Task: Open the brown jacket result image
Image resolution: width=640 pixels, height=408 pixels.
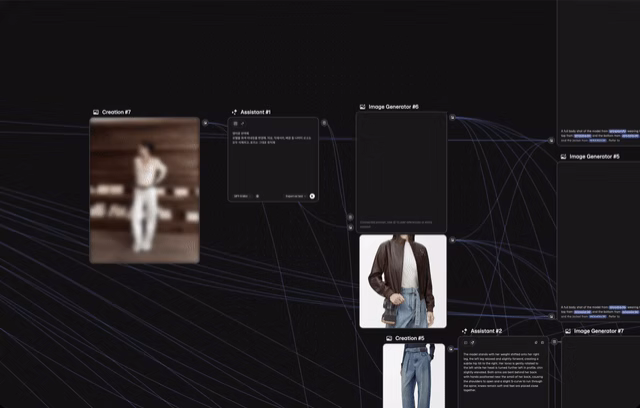Action: (403, 281)
